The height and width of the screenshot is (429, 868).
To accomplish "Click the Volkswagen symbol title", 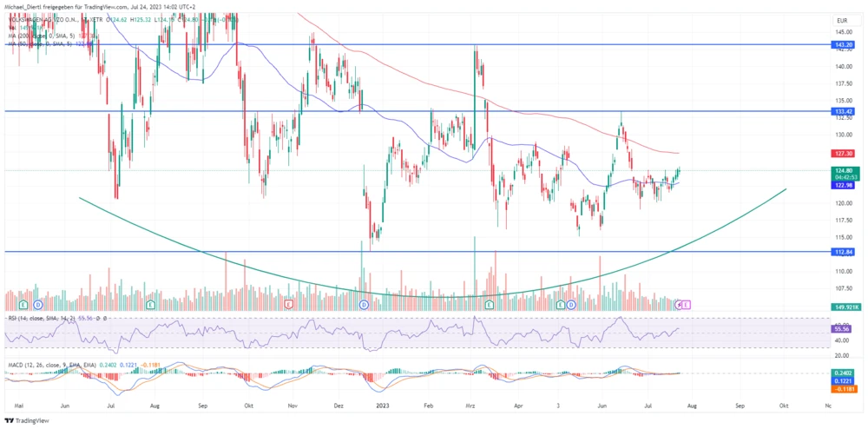I will point(43,18).
